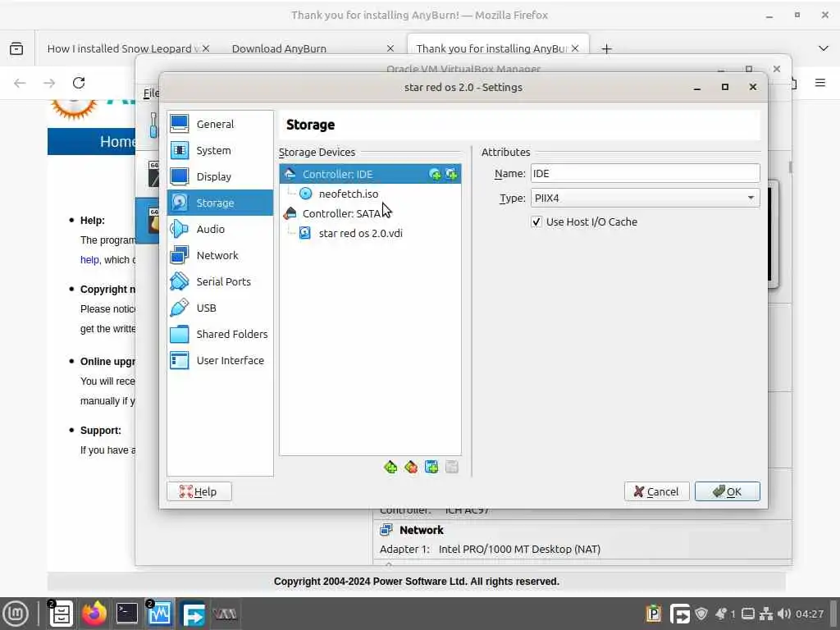The width and height of the screenshot is (840, 630).
Task: Launch the terminal from the taskbar
Action: tap(127, 614)
